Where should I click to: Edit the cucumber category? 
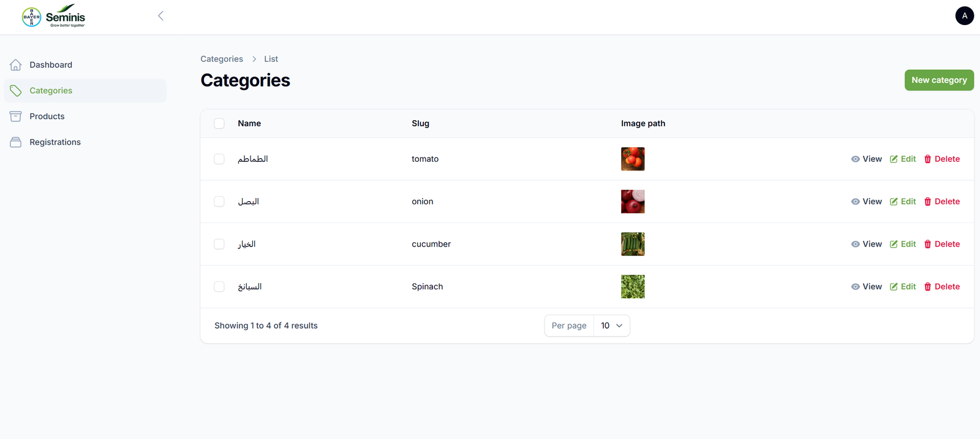(903, 244)
